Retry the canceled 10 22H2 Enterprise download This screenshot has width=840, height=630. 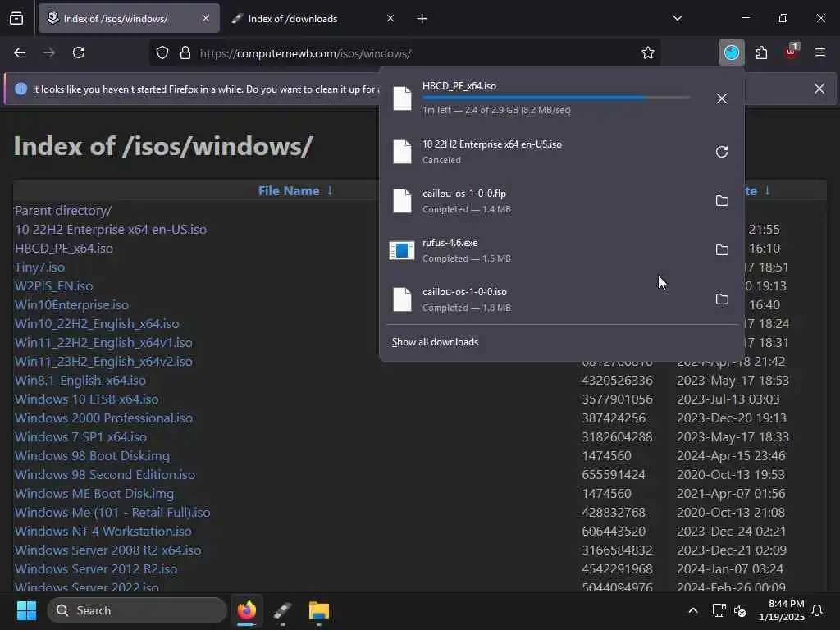click(722, 152)
